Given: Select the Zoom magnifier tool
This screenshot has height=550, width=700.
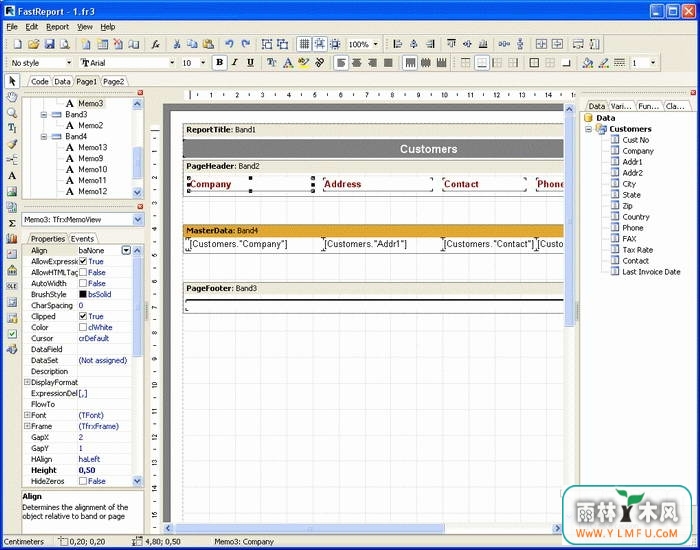Looking at the screenshot, I should click(12, 113).
